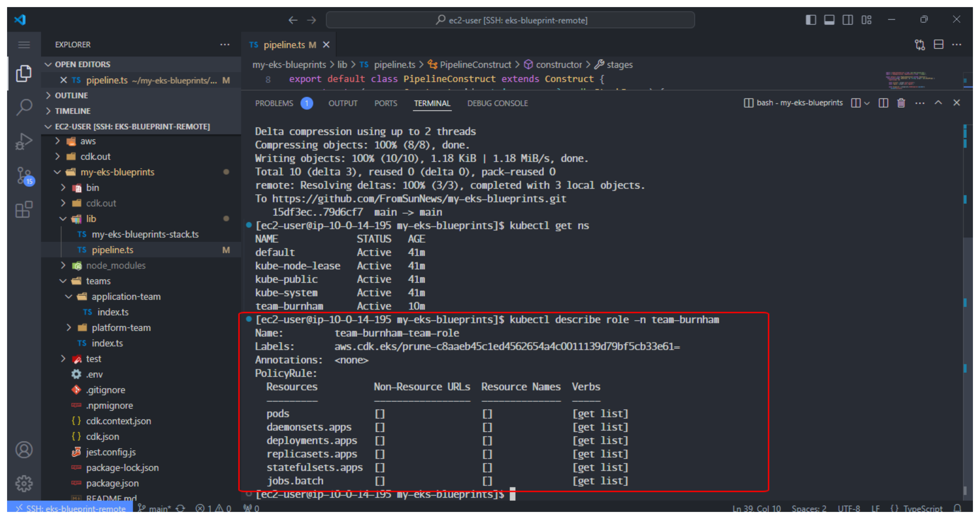
Task: Switch to the DEBUG CONSOLE tab
Action: [x=497, y=103]
